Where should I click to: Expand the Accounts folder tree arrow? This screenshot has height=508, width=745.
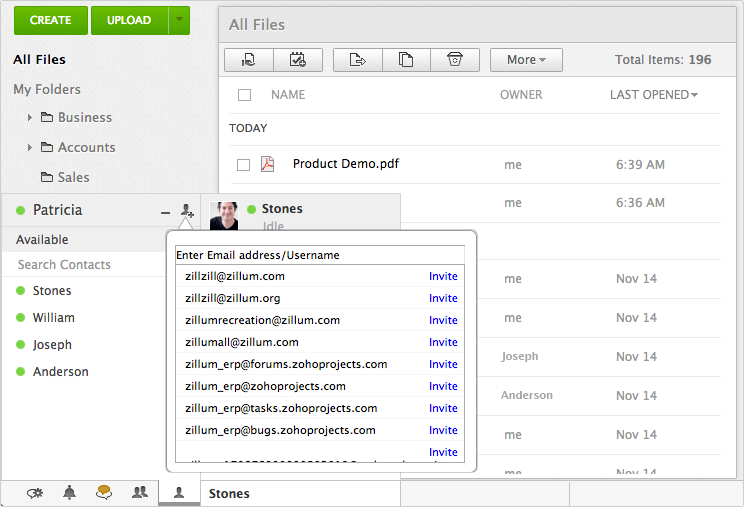pos(30,148)
